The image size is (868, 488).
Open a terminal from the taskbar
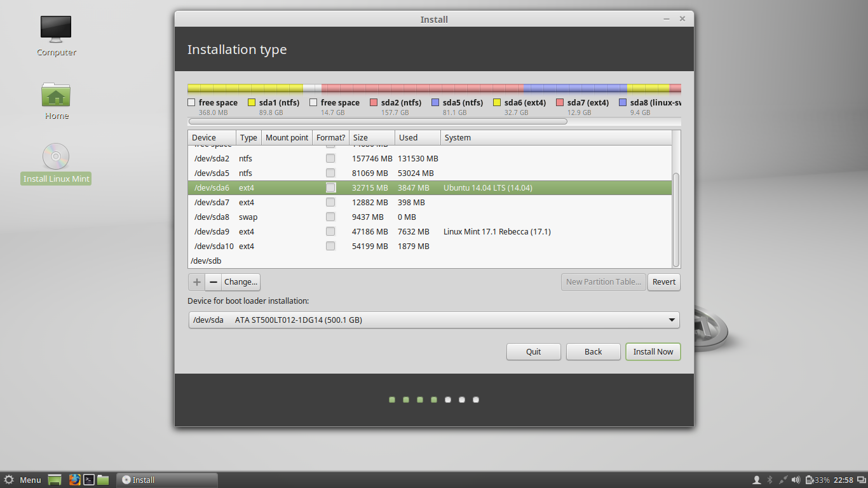[x=89, y=480]
